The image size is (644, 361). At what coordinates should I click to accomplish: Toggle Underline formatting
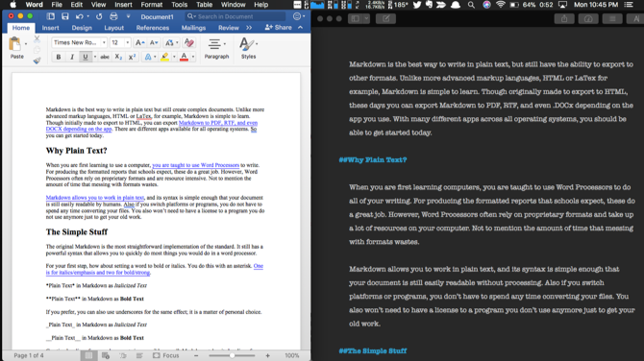pyautogui.click(x=85, y=57)
